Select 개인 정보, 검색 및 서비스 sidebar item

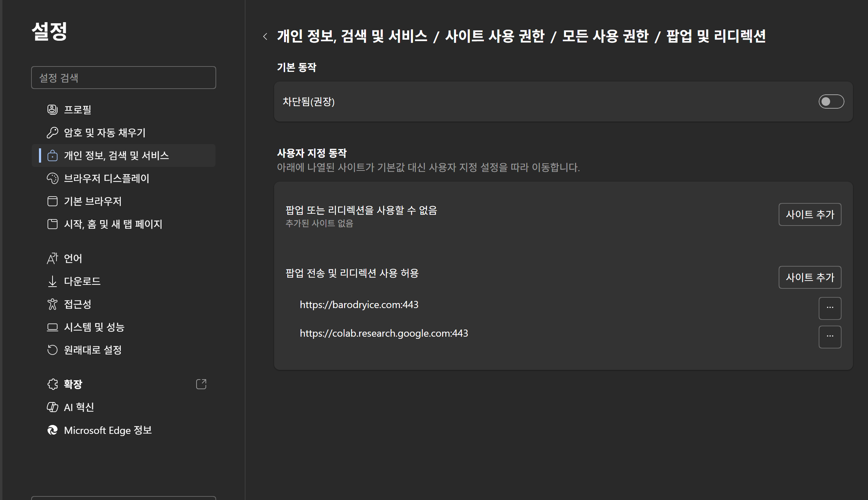[x=124, y=155]
